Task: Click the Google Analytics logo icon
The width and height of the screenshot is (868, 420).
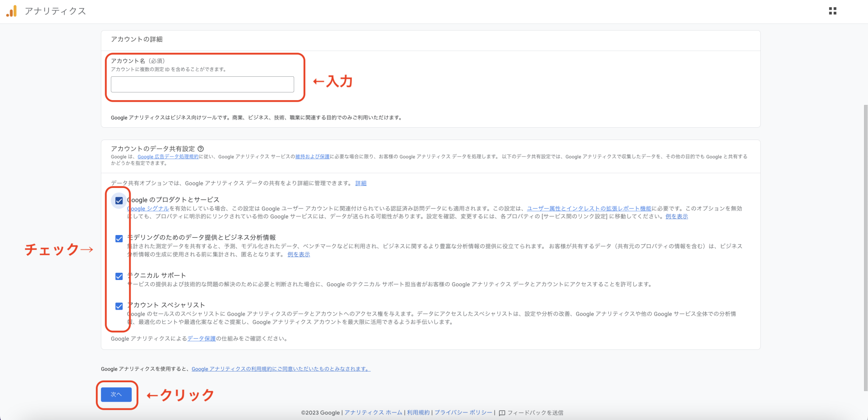Action: (11, 11)
